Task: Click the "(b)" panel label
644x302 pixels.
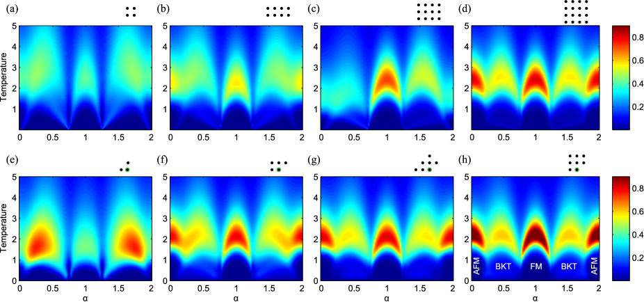Action: [x=163, y=10]
